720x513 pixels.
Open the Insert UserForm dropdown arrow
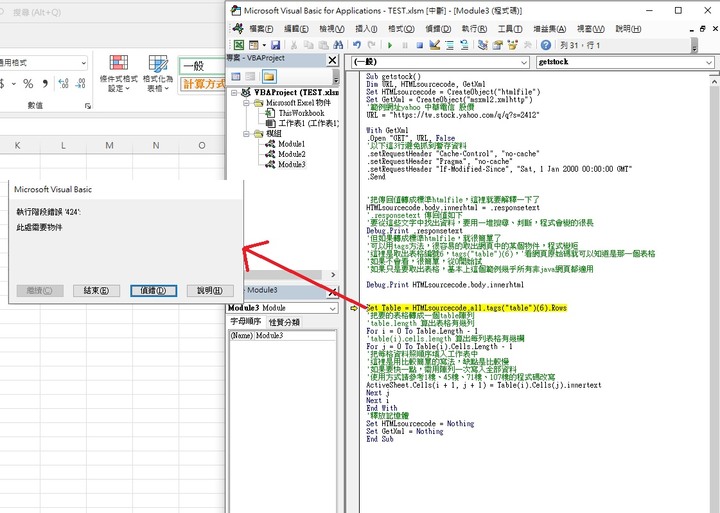[264, 45]
